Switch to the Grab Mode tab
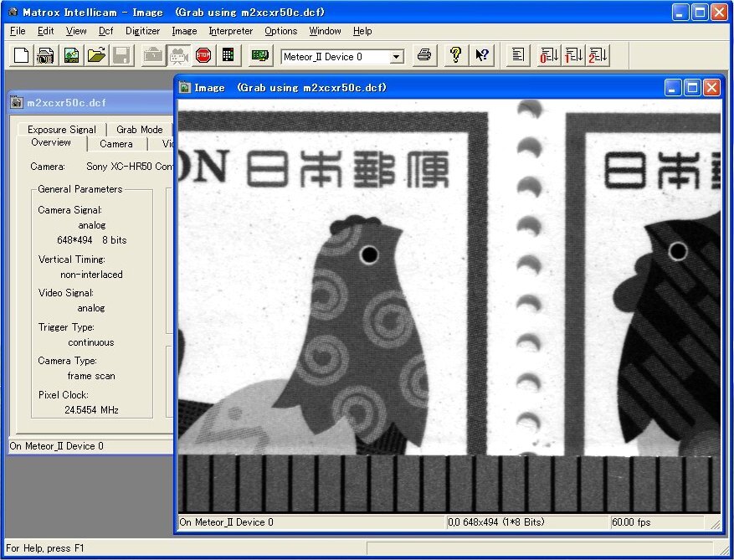 click(x=140, y=129)
